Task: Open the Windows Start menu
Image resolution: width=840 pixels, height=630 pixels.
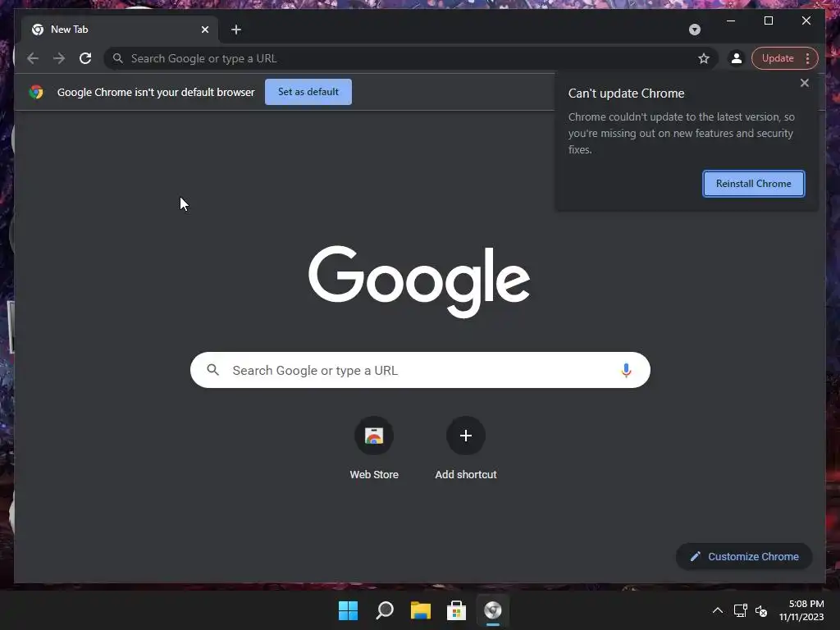Action: 348,610
